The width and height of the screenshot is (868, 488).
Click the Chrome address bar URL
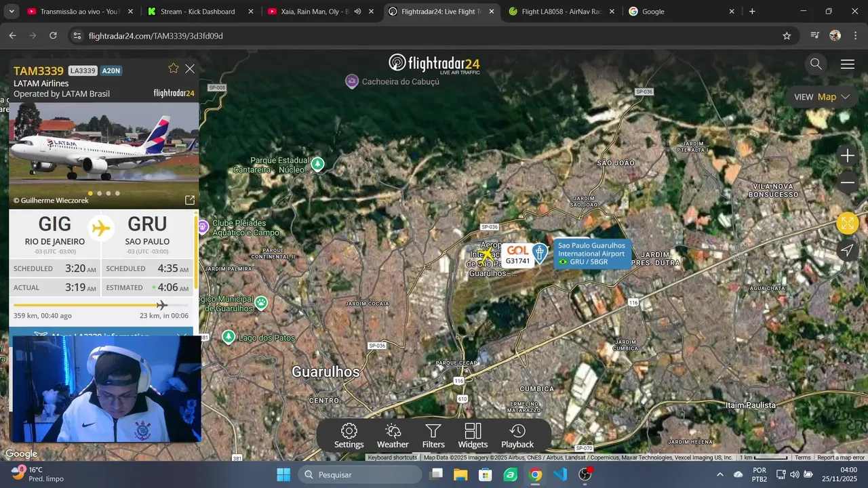156,36
